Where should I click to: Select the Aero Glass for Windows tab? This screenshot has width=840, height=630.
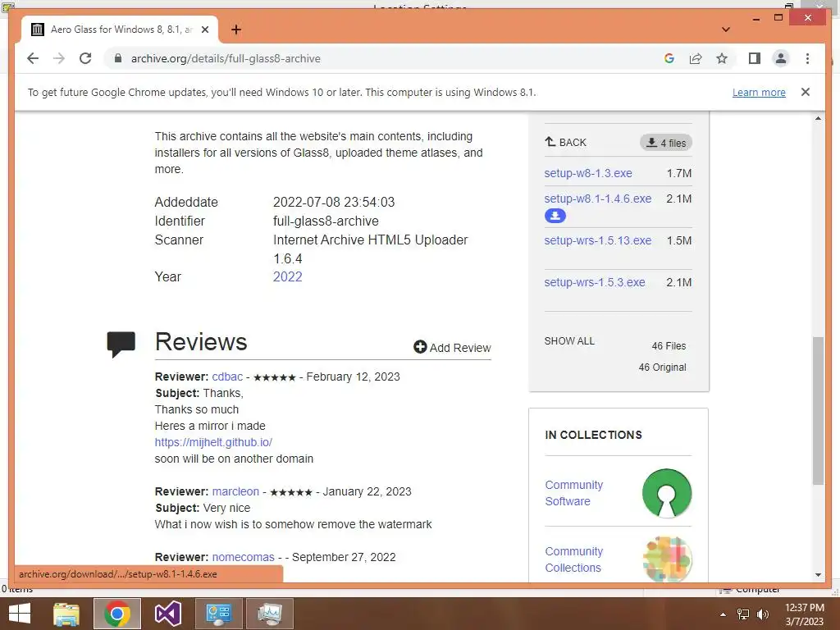coord(120,30)
